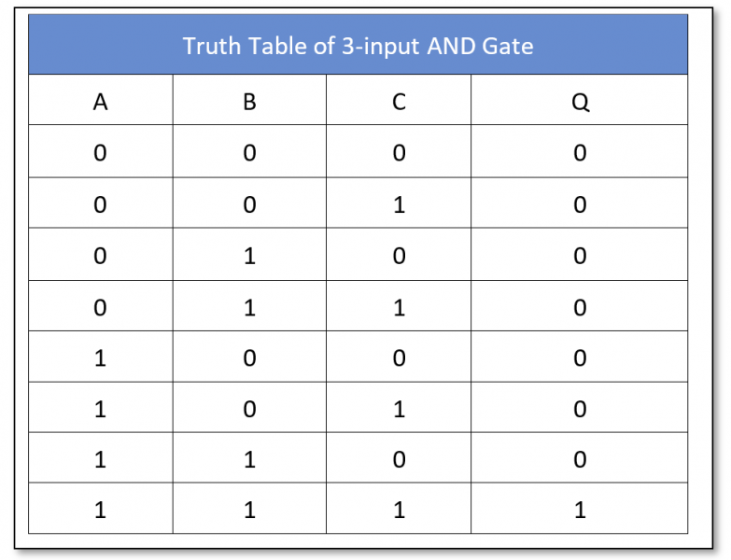Click the A cell in row 1 0 0
Screen dimensions: 731x560
[x=100, y=357]
